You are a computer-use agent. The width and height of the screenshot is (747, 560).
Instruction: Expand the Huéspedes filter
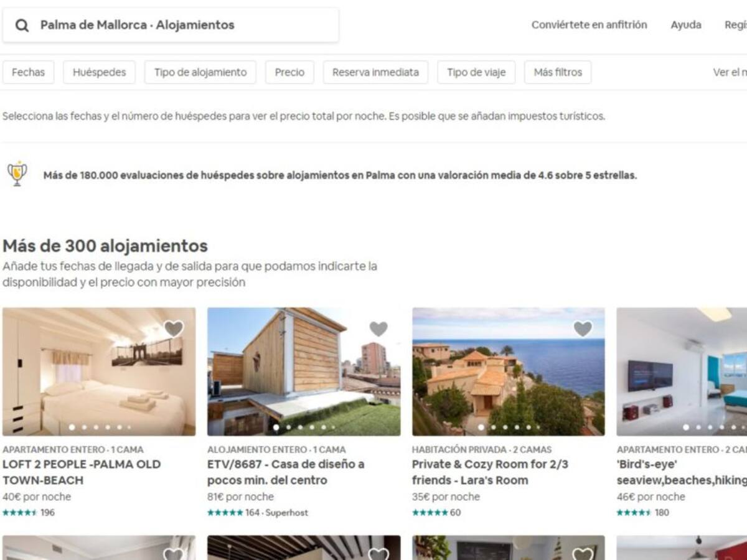[99, 72]
